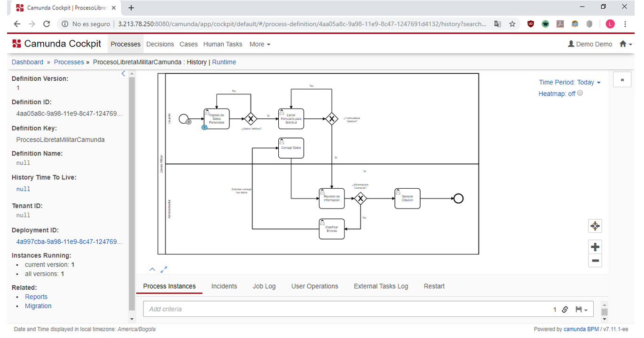
Task: Expand the More menu in the navbar
Action: (260, 44)
